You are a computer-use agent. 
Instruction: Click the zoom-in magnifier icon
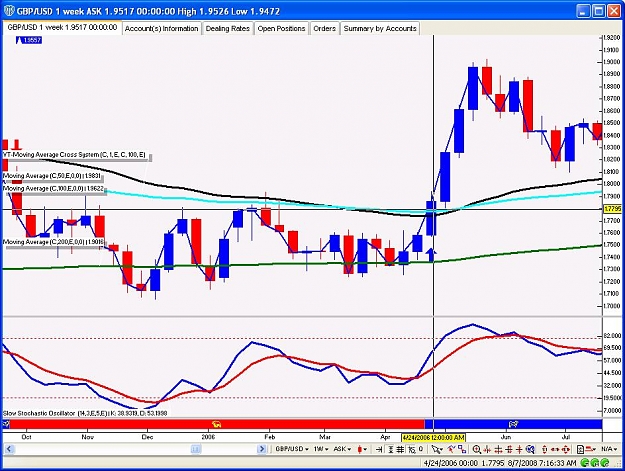[x=476, y=449]
